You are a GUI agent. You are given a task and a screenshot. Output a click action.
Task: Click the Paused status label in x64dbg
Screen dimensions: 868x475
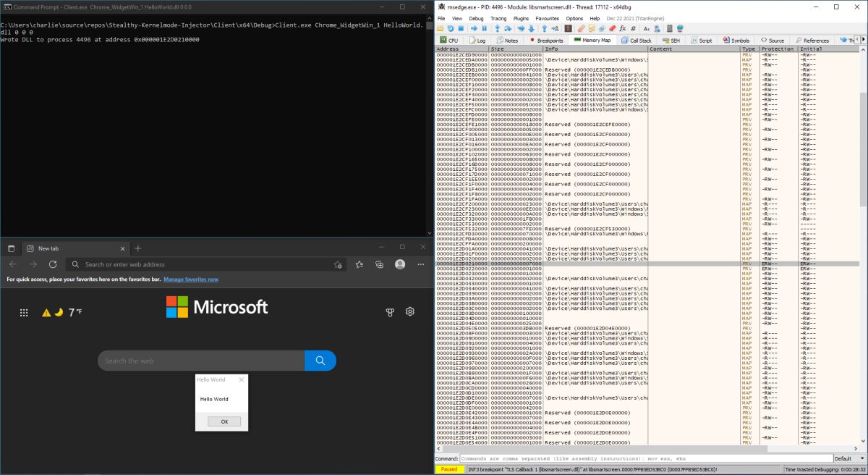click(x=448, y=469)
